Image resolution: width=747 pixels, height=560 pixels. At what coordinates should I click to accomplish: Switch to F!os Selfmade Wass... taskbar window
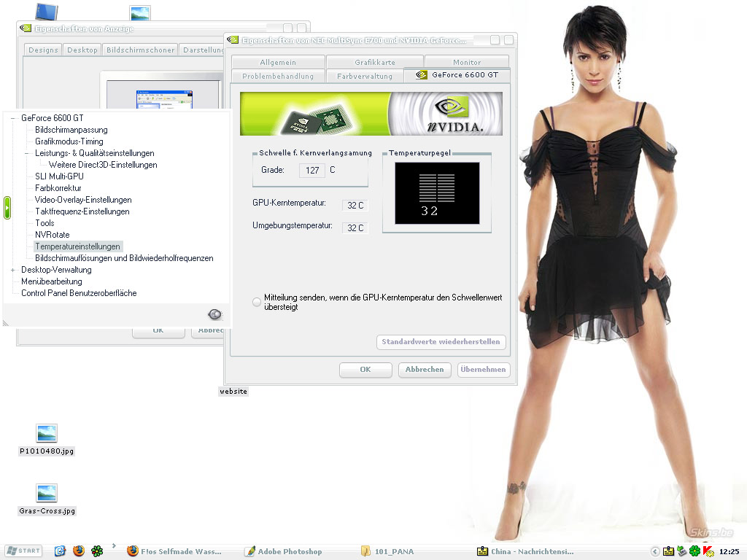click(x=174, y=551)
